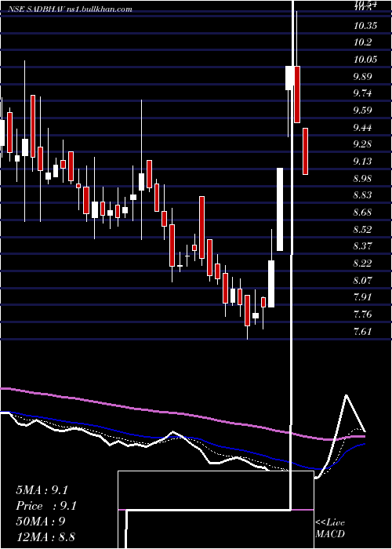Click the 8.98 price axis label
392x549 pixels.
[362, 178]
